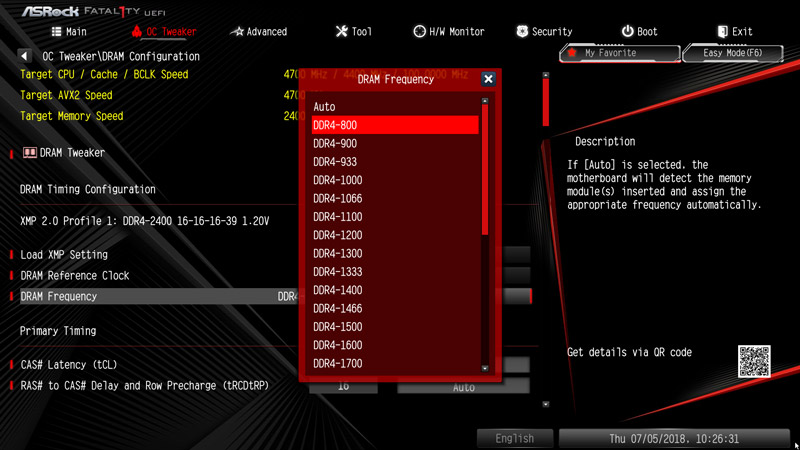The width and height of the screenshot is (800, 450).
Task: Pick DDR4-1600 from the frequency list
Action: click(x=395, y=345)
